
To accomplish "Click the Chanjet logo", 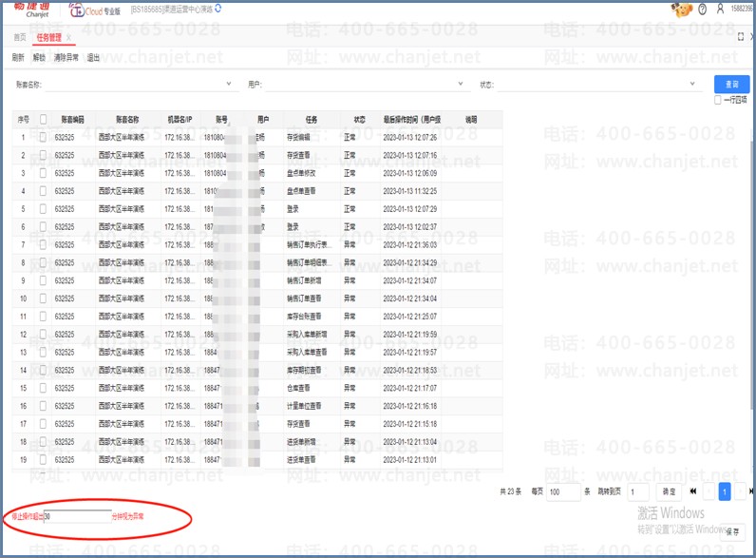I will [32, 9].
